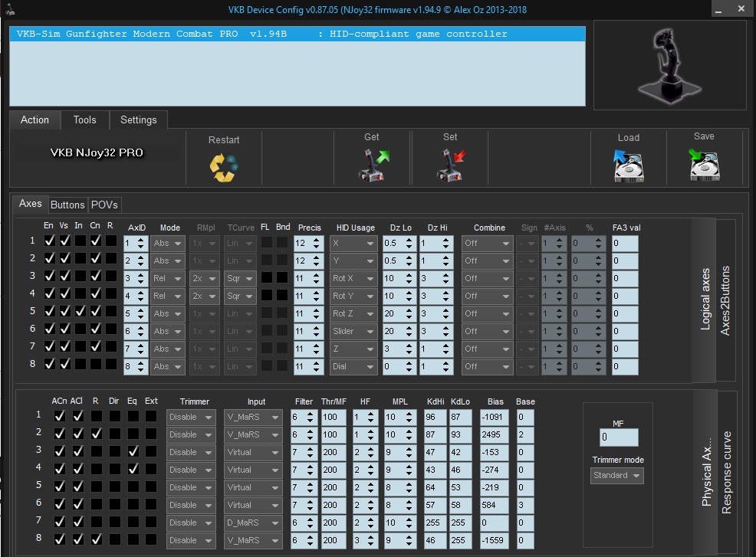
Task: Decrease Precis value for logical axis 2
Action: [x=317, y=264]
